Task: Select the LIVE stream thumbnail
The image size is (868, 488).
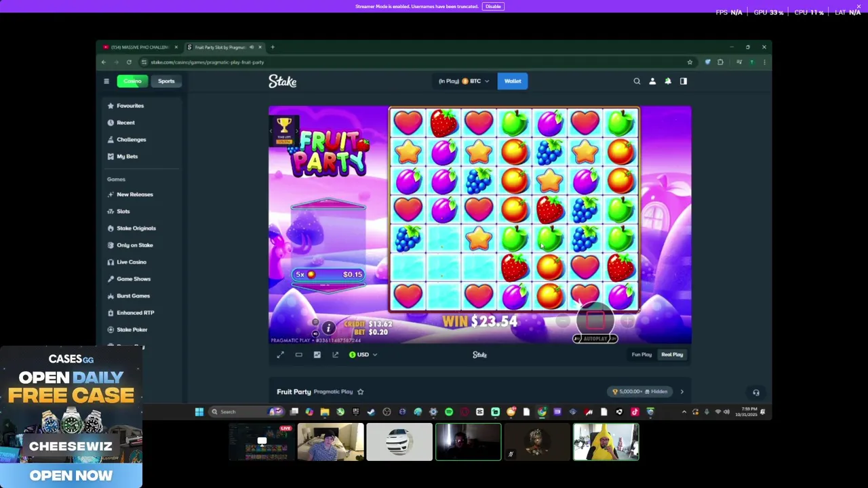Action: pyautogui.click(x=261, y=442)
